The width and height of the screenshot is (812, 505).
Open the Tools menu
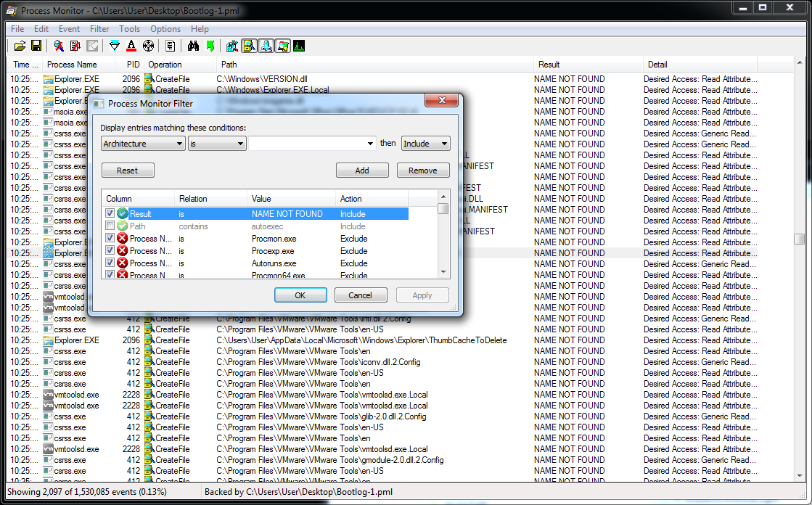pyautogui.click(x=129, y=29)
